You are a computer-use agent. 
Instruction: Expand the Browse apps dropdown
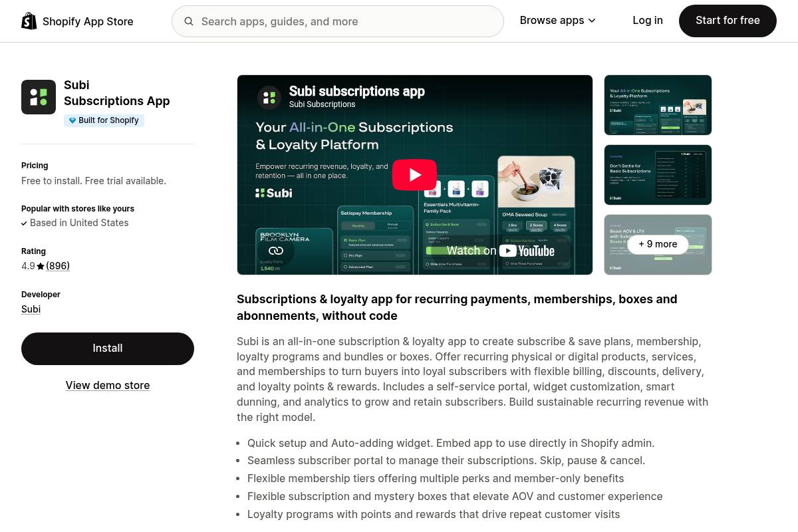(x=557, y=21)
